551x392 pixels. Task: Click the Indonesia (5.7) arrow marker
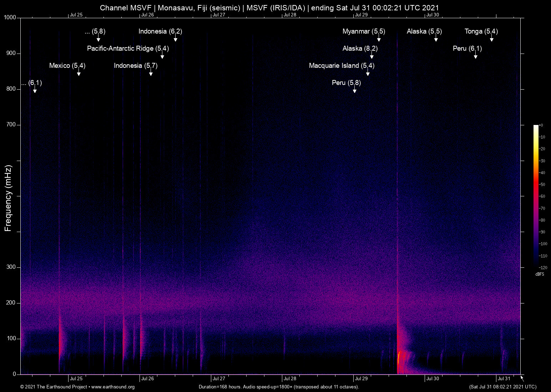[151, 73]
